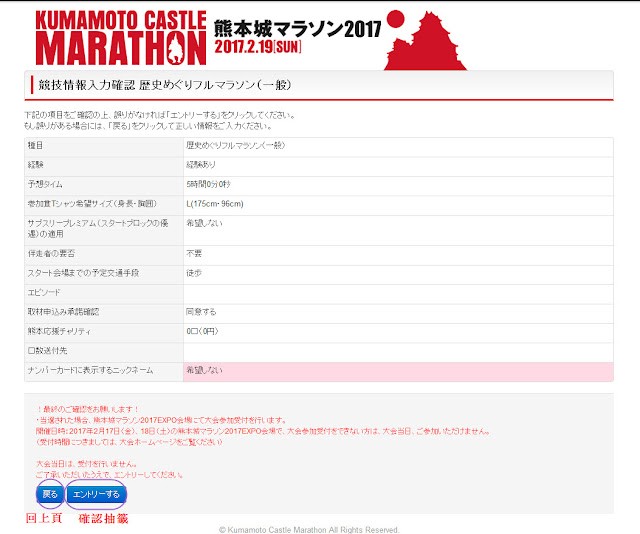The width and height of the screenshot is (640, 534).
Task: Click the 種目 row label
Action: click(35, 145)
